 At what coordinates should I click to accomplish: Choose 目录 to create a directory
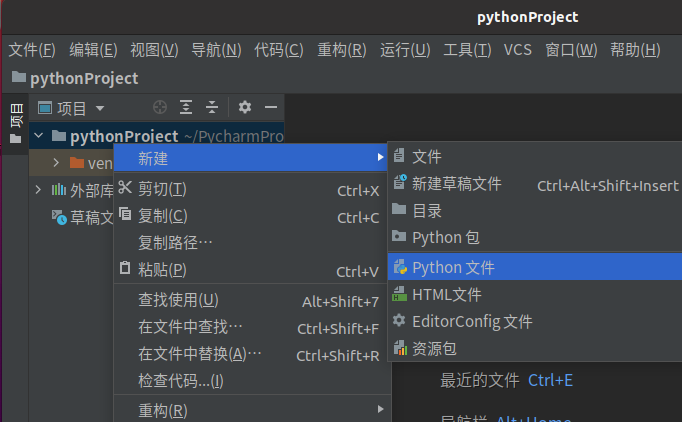[535, 211]
